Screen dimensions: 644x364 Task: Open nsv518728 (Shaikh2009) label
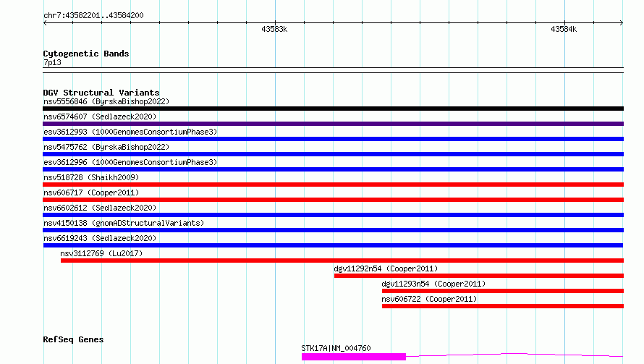[91, 177]
